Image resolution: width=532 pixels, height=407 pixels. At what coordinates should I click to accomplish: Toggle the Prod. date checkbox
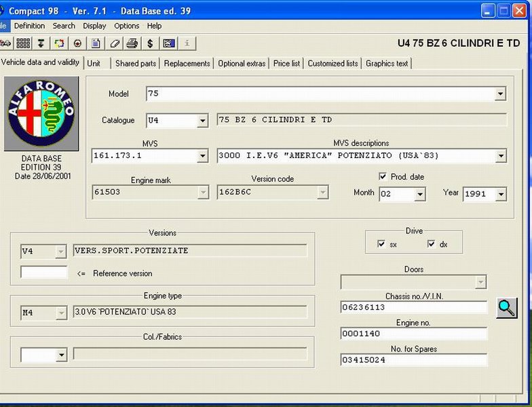pos(383,176)
